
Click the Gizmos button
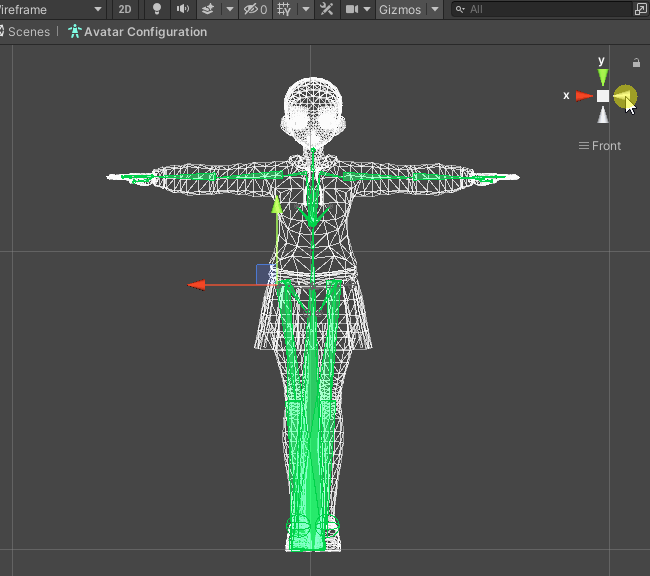coord(399,9)
